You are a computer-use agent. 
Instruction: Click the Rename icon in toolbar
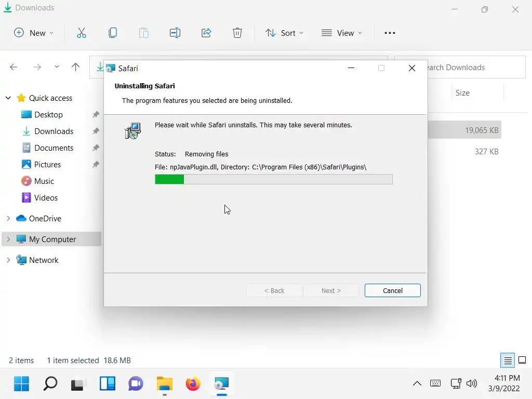tap(175, 33)
